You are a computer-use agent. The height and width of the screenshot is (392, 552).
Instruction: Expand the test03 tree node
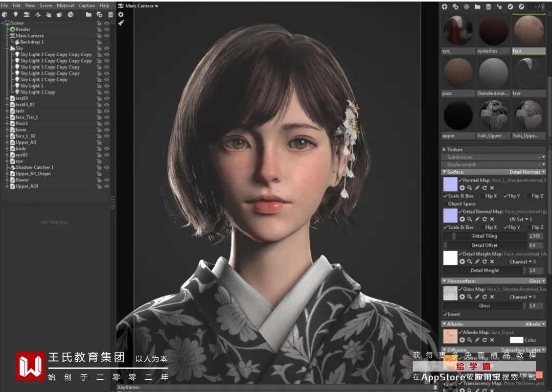(7, 99)
